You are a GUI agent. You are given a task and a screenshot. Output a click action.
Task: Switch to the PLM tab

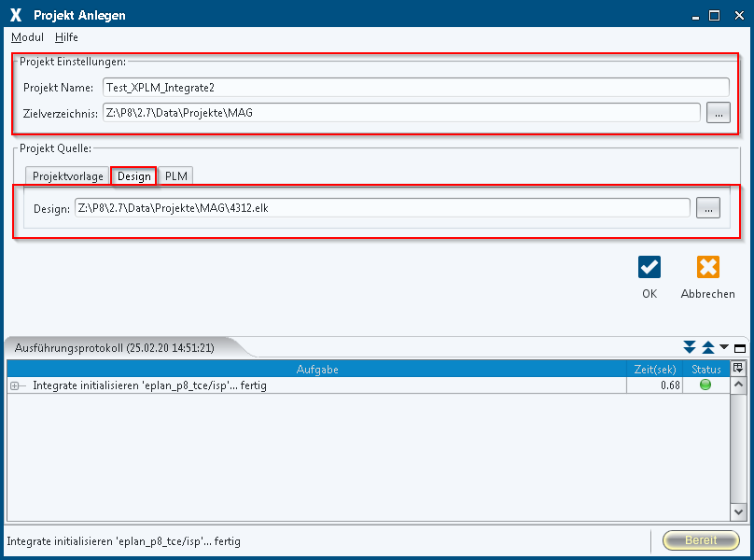(x=176, y=176)
